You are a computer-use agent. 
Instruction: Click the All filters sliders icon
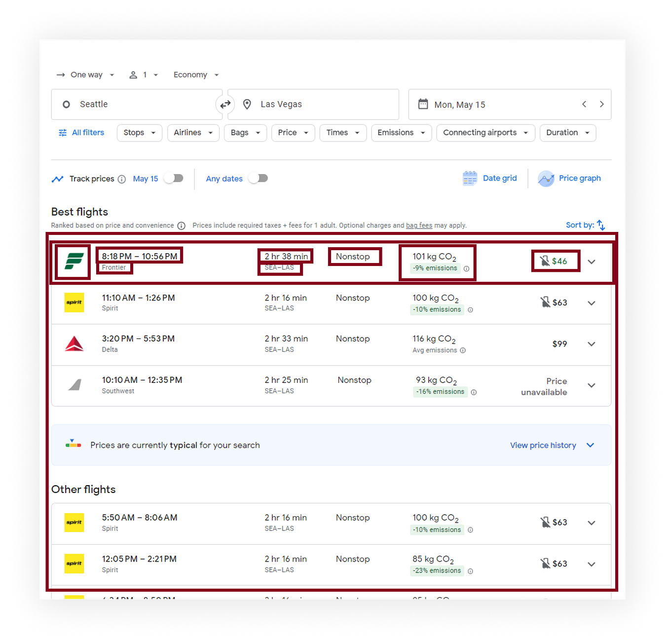pos(62,132)
